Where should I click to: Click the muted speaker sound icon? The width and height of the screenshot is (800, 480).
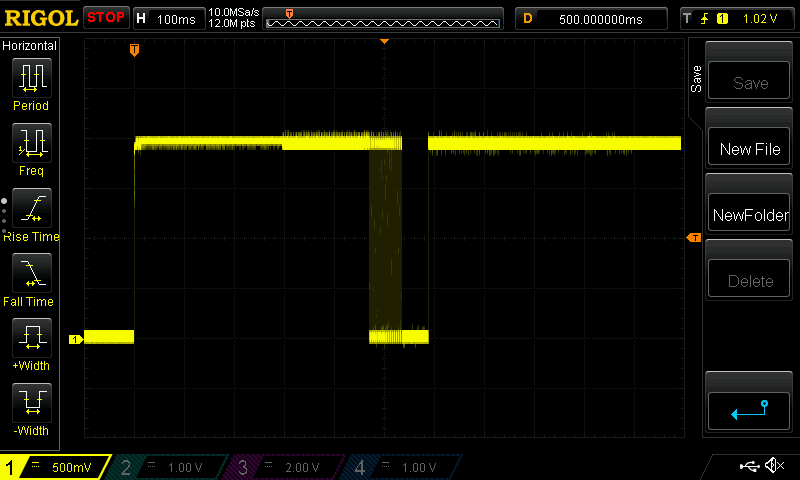774,465
